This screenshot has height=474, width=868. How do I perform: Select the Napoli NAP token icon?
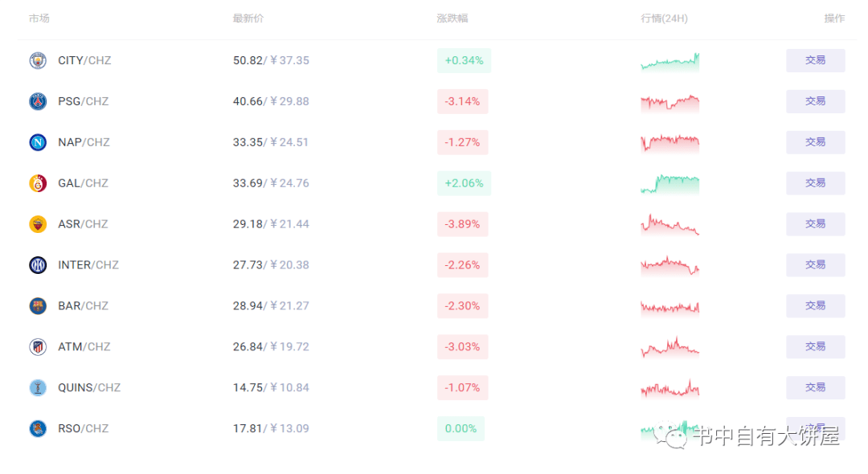point(38,142)
